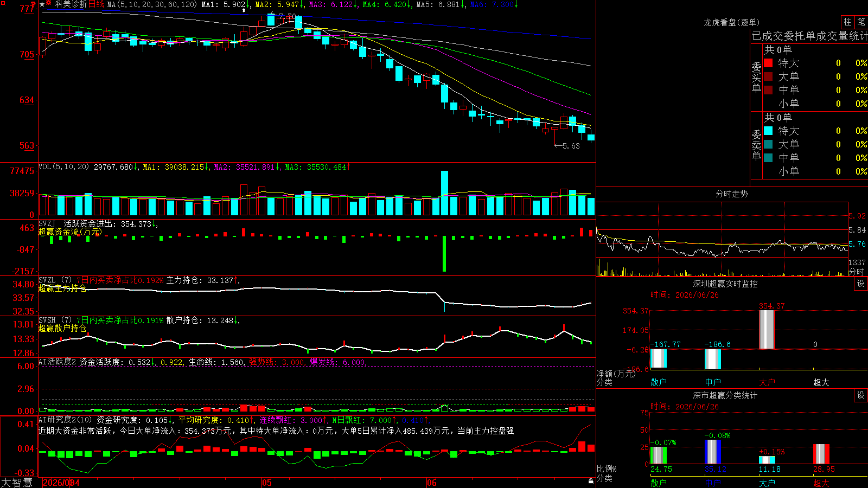The width and height of the screenshot is (868, 488).
Task: Click the 科美诊断 stock name
Action: point(71,4)
